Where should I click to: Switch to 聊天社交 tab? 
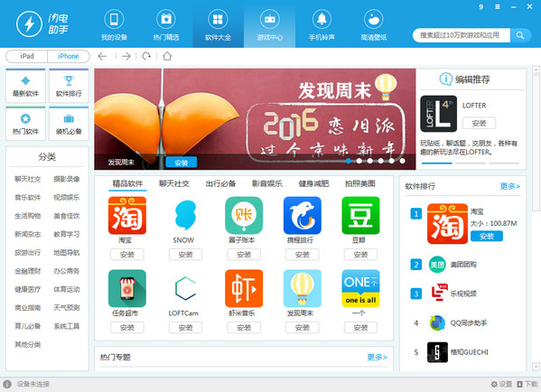174,183
